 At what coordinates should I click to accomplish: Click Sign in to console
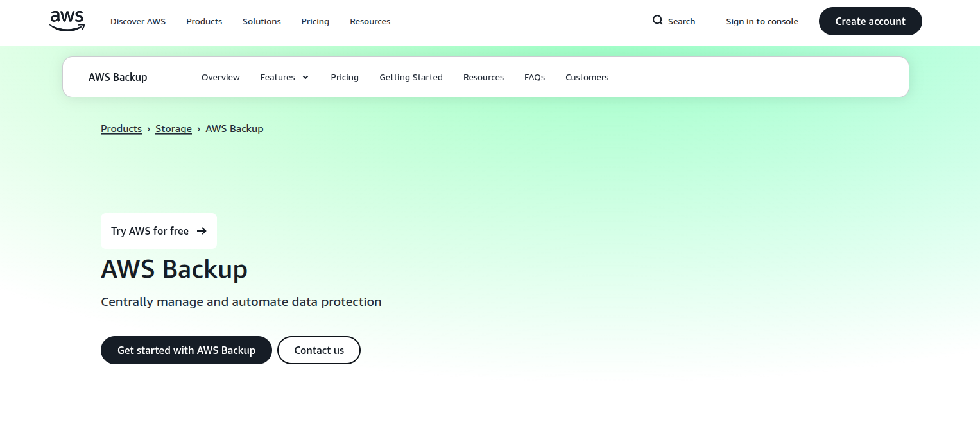[x=762, y=21]
